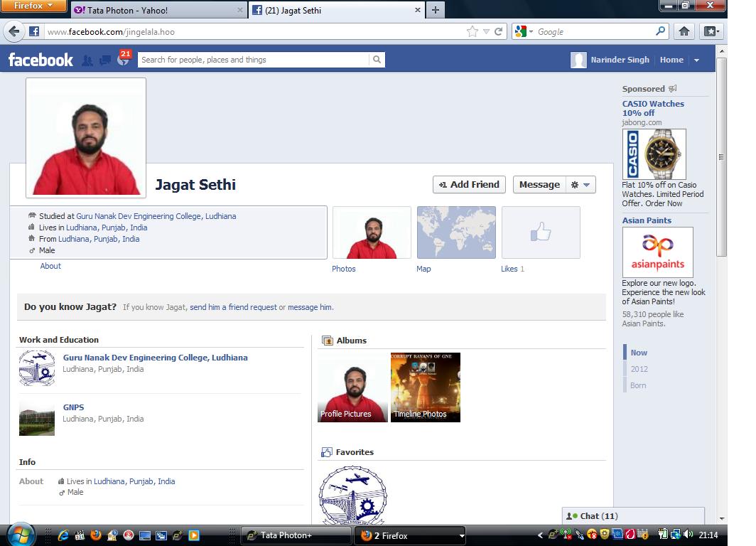Image resolution: width=756 pixels, height=546 pixels.
Task: Click the battery power tray icon
Action: pyautogui.click(x=663, y=535)
